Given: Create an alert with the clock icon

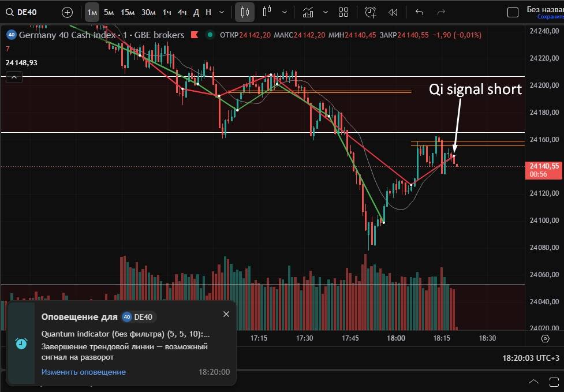Looking at the screenshot, I should pyautogui.click(x=370, y=12).
